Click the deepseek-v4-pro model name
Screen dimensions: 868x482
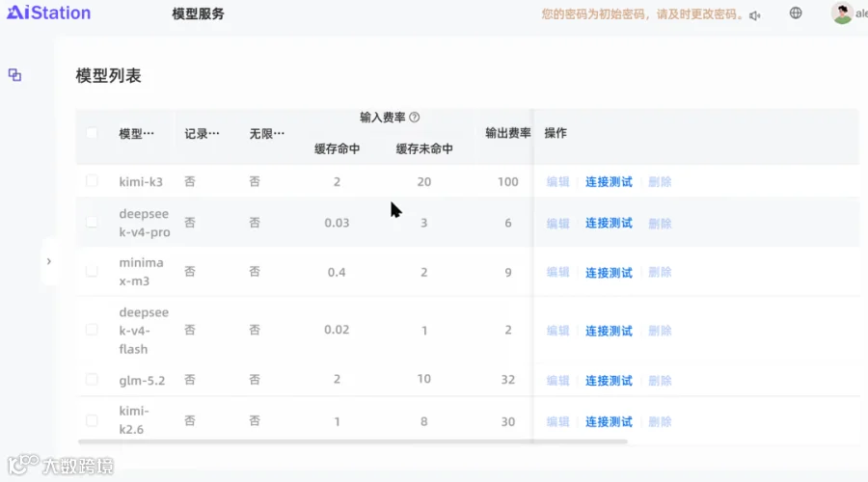click(145, 223)
